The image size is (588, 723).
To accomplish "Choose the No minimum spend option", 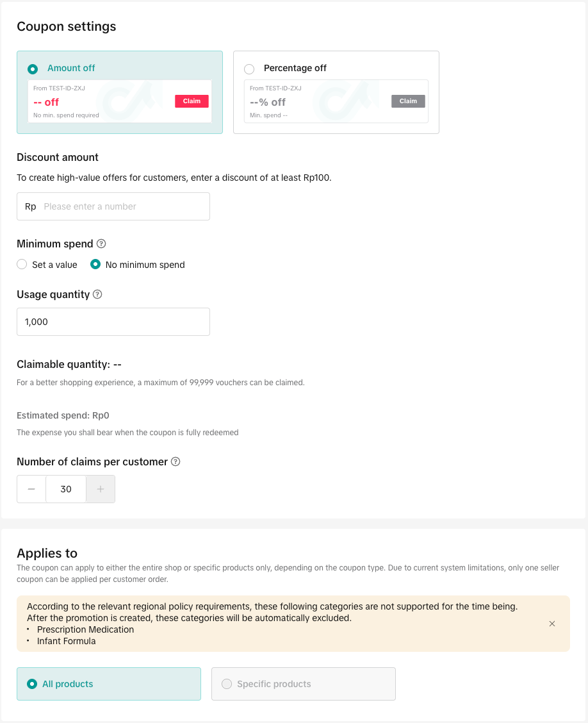I will point(95,265).
